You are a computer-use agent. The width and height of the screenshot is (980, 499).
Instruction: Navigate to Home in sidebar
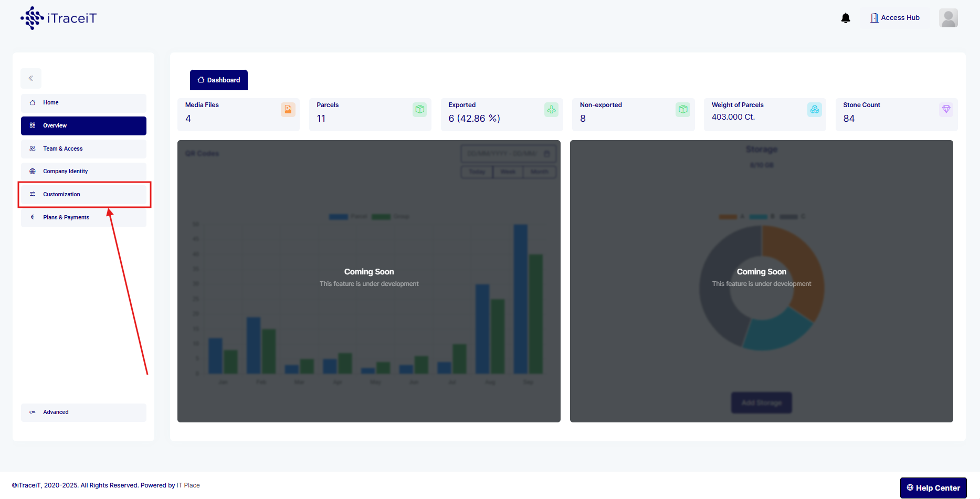point(83,103)
